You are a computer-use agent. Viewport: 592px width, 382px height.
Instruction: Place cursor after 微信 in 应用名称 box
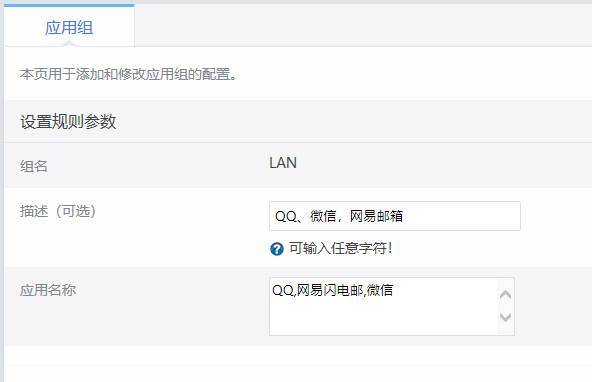pos(393,290)
